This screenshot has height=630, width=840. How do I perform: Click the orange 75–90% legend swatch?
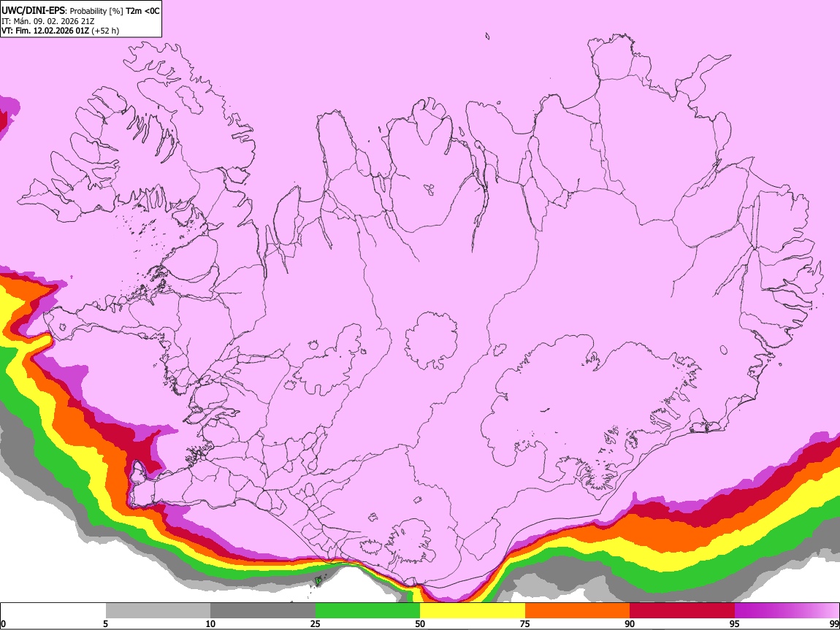pos(578,611)
